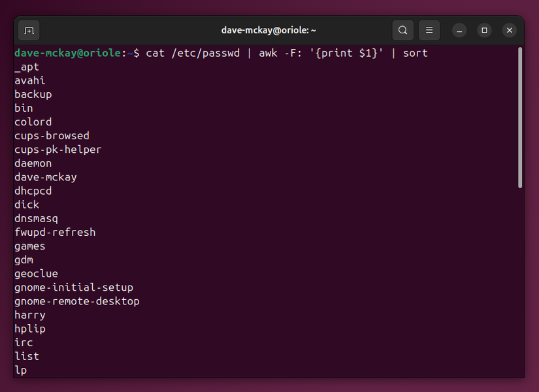
Task: Click the dave-mckay@oriole title bar text
Action: 269,30
